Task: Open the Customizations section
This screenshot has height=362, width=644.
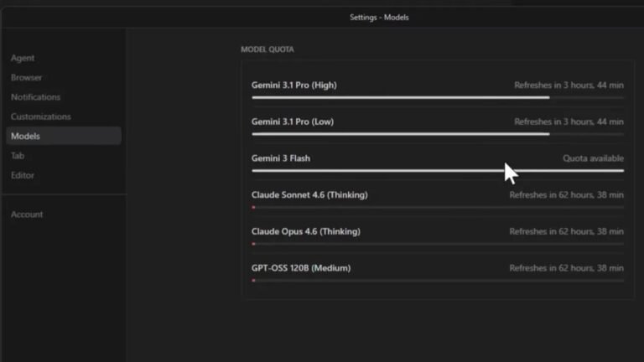Action: point(40,116)
